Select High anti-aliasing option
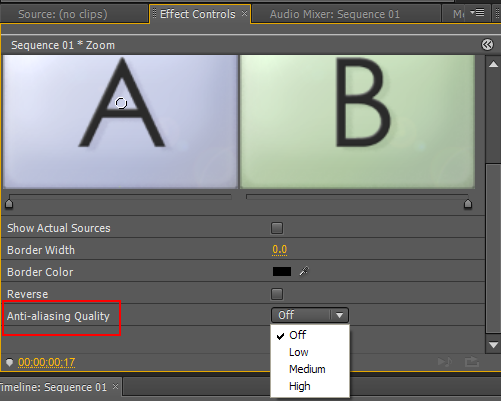The width and height of the screenshot is (501, 401). [x=300, y=386]
